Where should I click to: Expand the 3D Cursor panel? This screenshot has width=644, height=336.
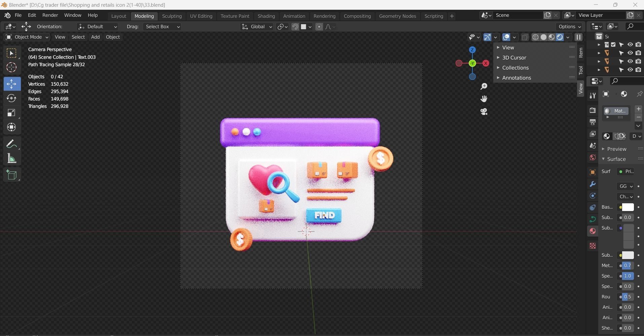point(514,57)
